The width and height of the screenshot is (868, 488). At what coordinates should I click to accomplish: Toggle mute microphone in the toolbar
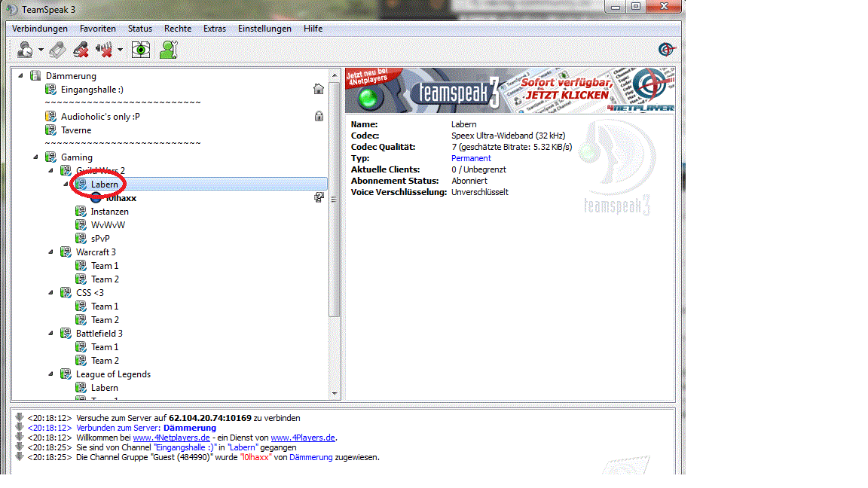click(x=81, y=50)
